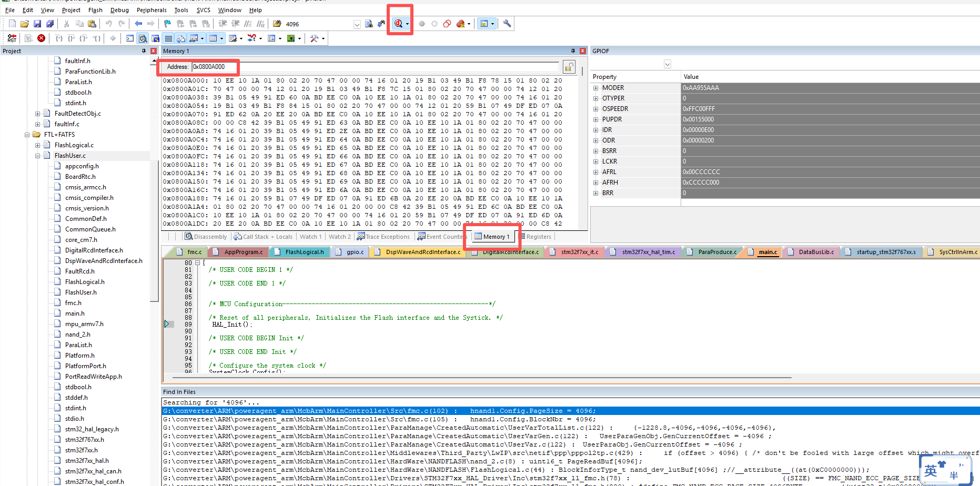Click the Project panel vertical scrollbar

coord(154,231)
